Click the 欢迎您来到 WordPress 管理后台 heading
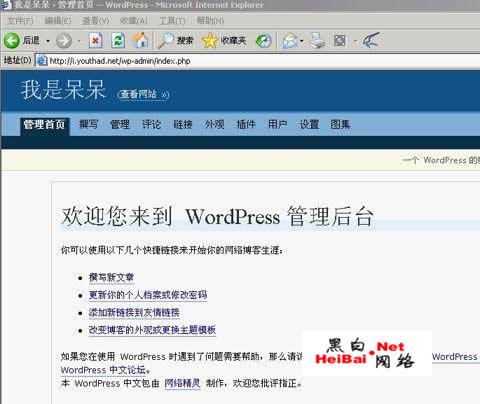 pos(217,216)
